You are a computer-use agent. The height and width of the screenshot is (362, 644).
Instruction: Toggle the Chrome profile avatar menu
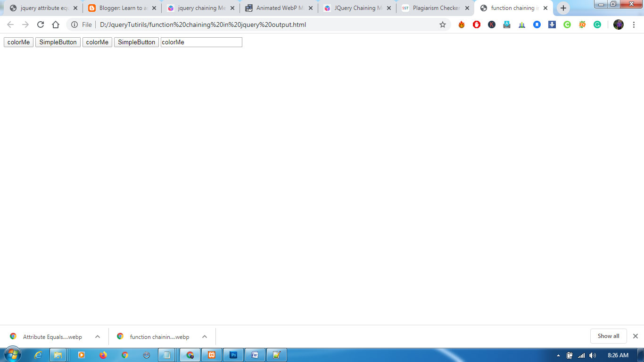click(x=618, y=25)
